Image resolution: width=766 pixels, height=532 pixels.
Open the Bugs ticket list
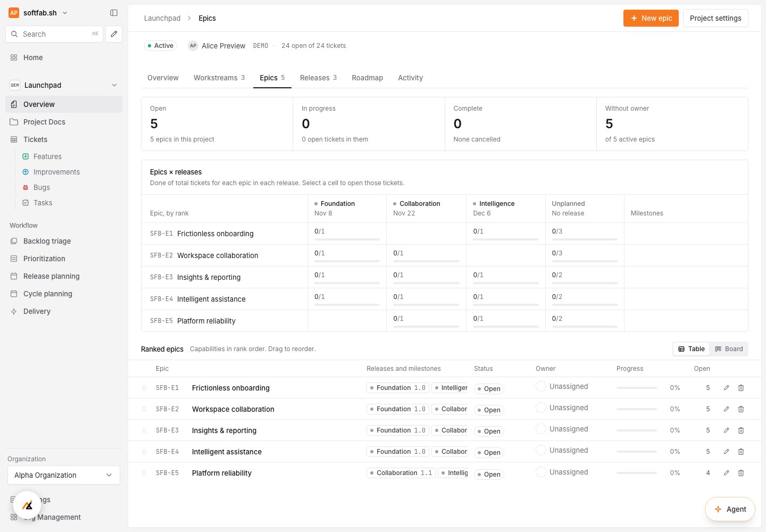[x=41, y=187]
